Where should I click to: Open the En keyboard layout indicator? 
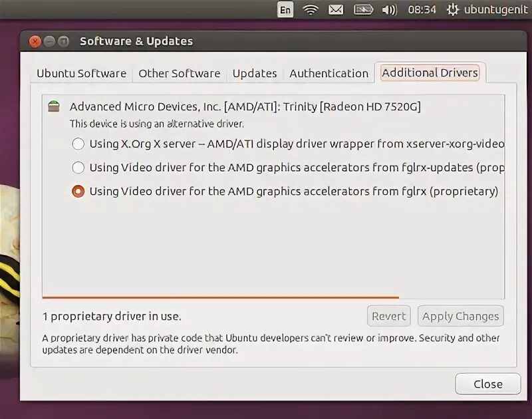click(x=285, y=9)
